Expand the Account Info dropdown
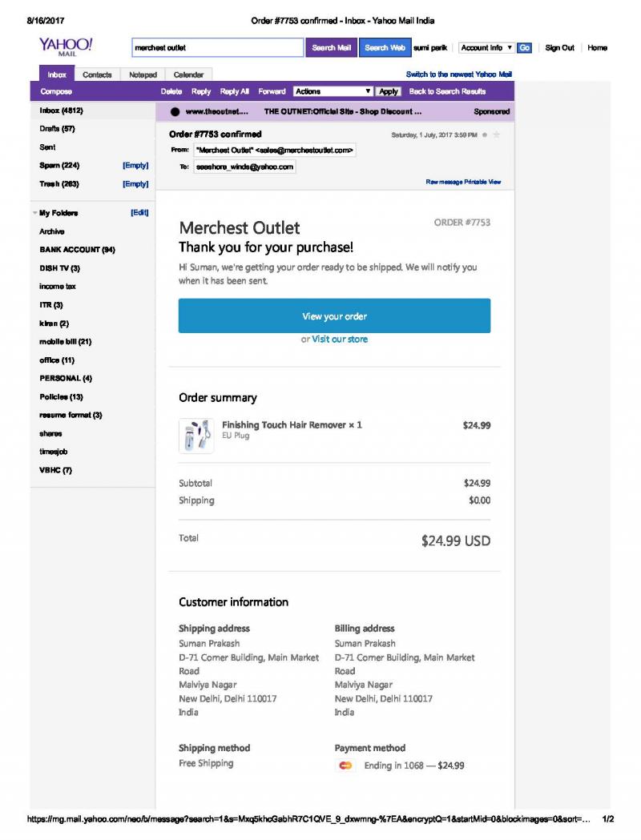This screenshot has height=840, width=641. click(486, 48)
